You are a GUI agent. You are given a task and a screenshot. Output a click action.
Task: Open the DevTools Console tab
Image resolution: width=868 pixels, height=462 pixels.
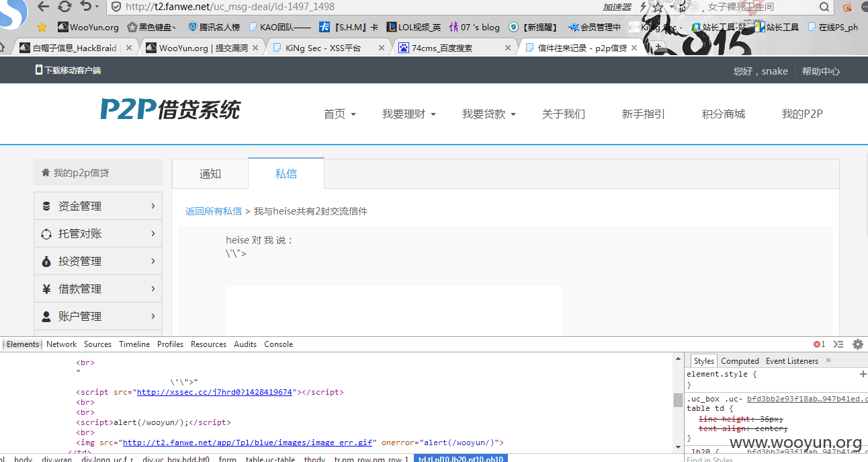(x=279, y=344)
